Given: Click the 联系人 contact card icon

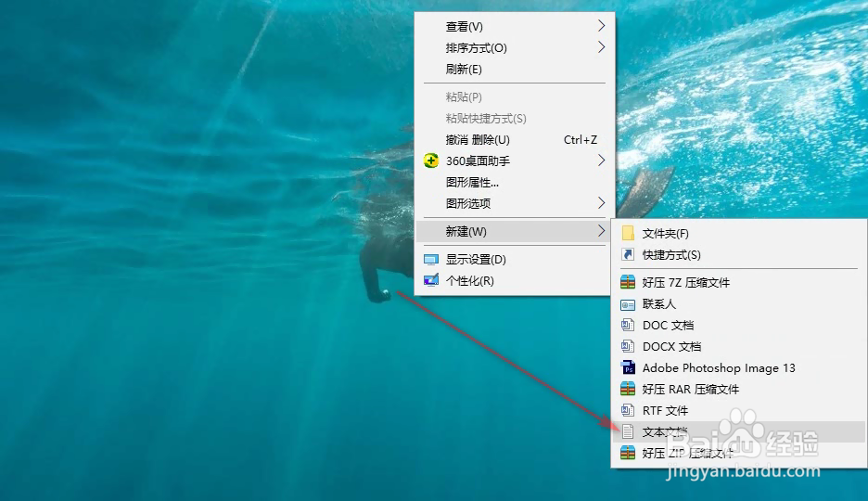Looking at the screenshot, I should click(628, 304).
